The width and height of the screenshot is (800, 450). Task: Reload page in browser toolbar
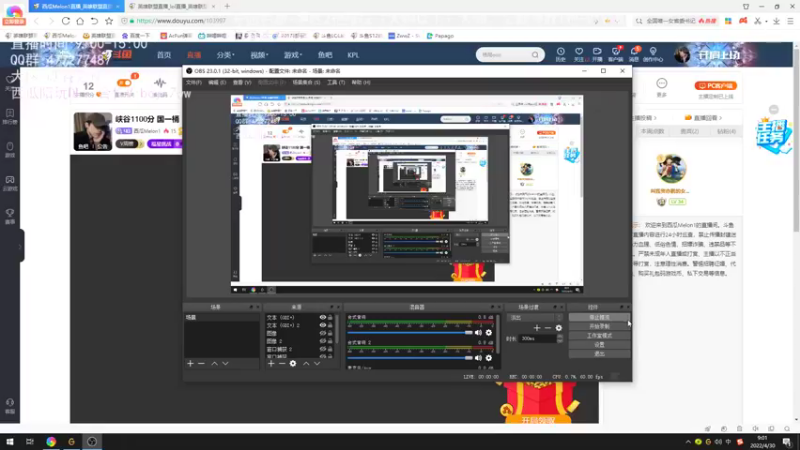coord(66,21)
